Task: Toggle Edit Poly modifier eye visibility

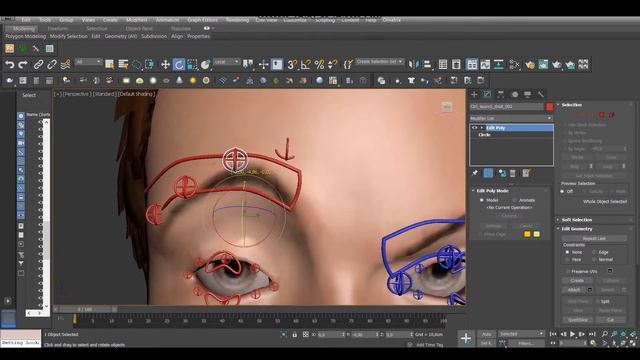Action: coord(474,128)
